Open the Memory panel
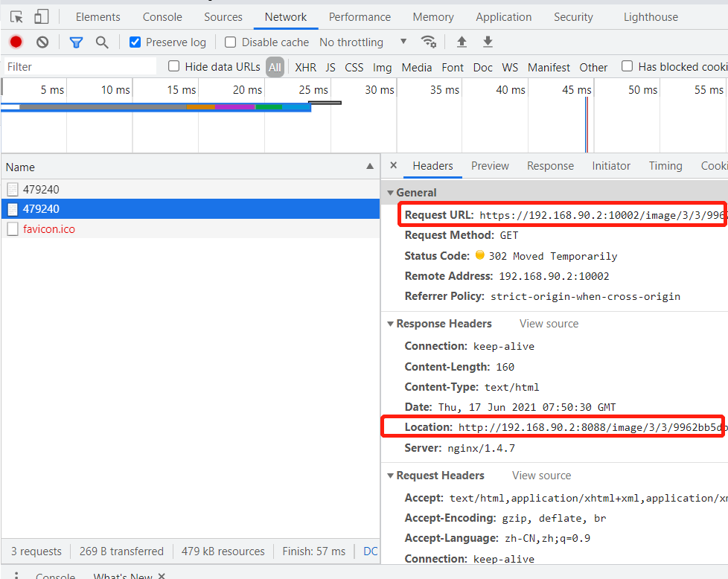This screenshot has height=579, width=728. click(433, 17)
